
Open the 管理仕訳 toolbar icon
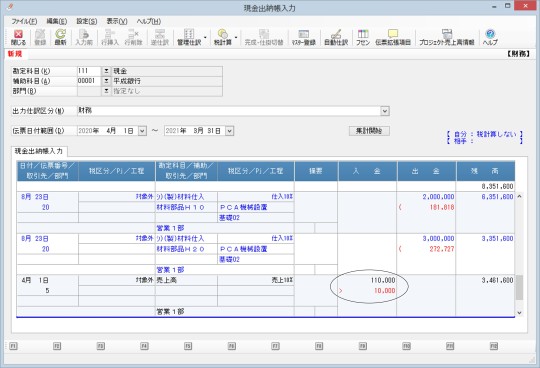coord(189,37)
